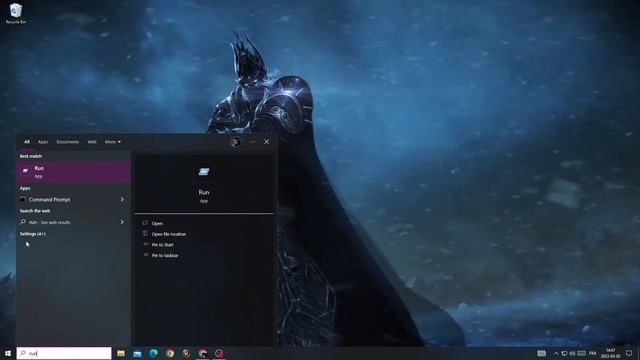Expand the Settings (4+) results group
640x360 pixels.
(33, 234)
